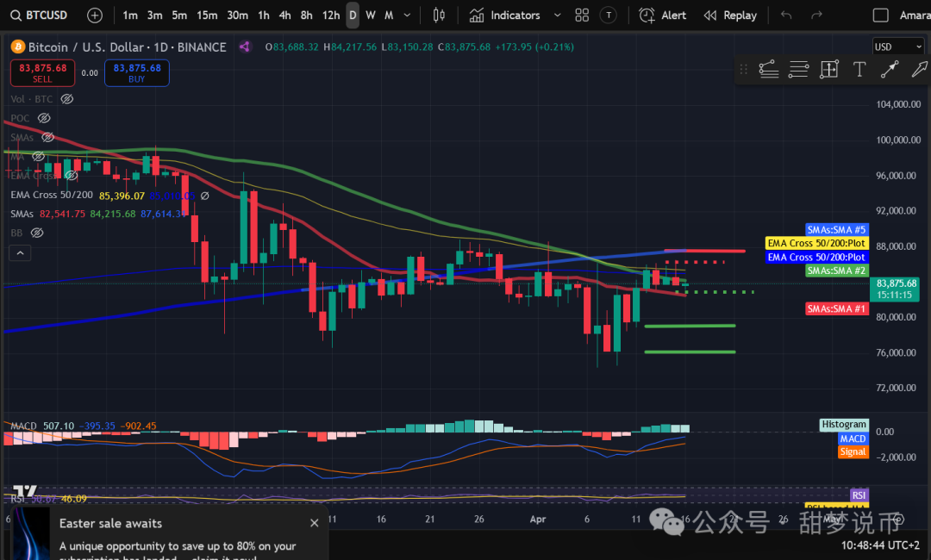Screen dimensions: 931x560
Task: Toggle visibility of the POC indicator
Action: coord(44,118)
